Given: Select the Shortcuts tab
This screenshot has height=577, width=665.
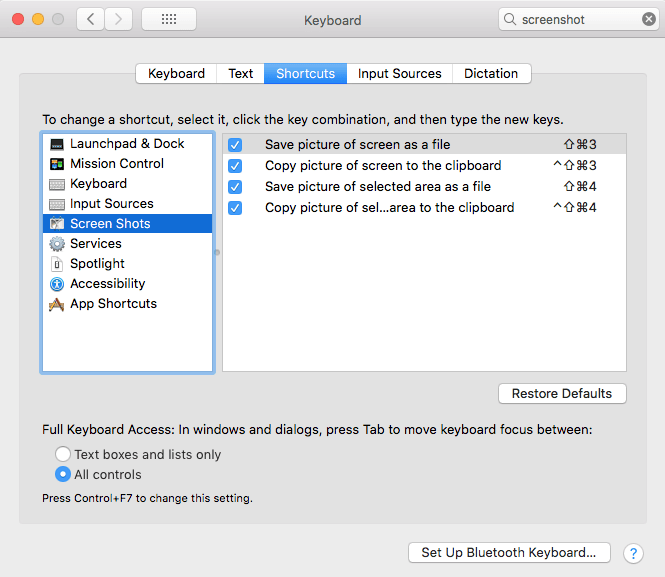Looking at the screenshot, I should tap(305, 74).
